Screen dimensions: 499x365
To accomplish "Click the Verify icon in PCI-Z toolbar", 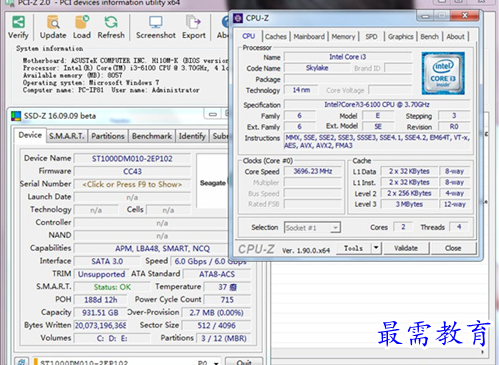I will point(18,22).
